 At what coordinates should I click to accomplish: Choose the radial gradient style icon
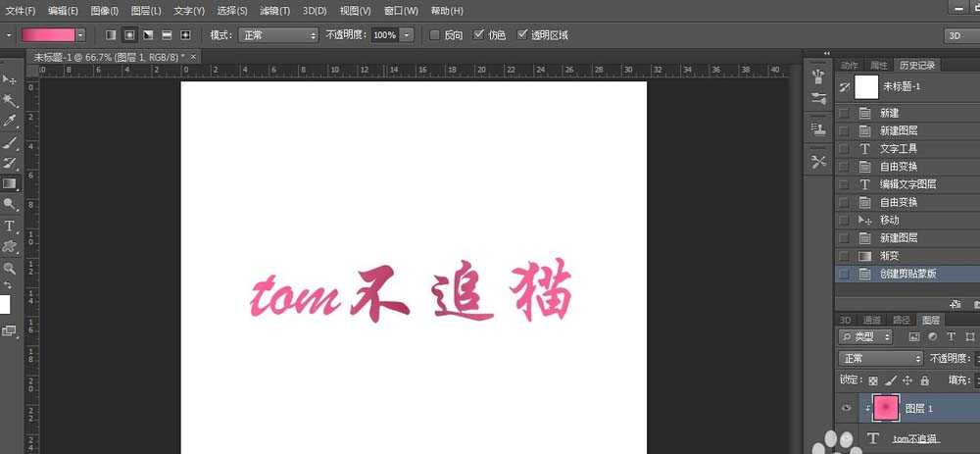point(129,35)
